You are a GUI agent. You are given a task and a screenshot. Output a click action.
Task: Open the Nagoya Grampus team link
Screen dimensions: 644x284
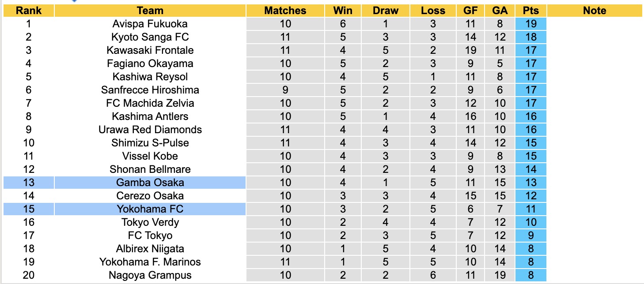150,275
